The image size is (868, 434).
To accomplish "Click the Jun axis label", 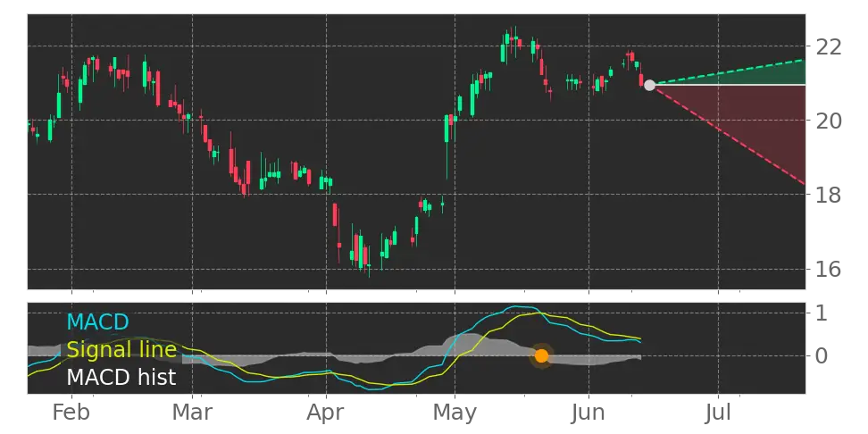I will point(588,413).
